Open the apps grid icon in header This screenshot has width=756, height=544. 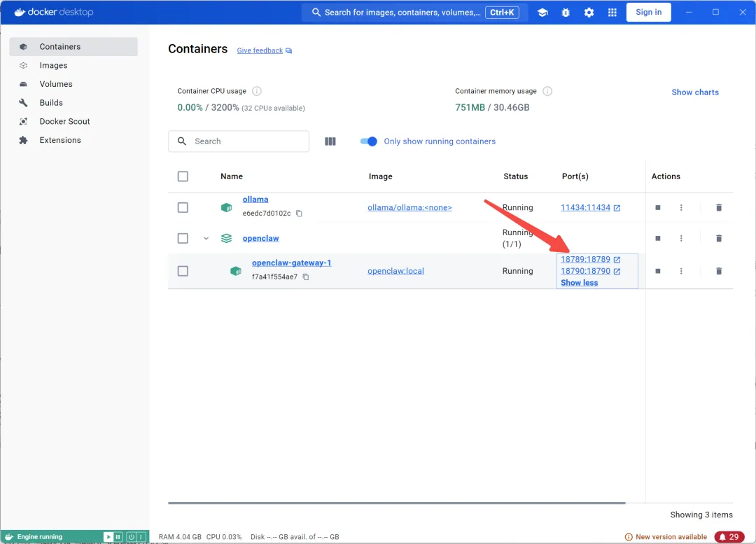(612, 13)
